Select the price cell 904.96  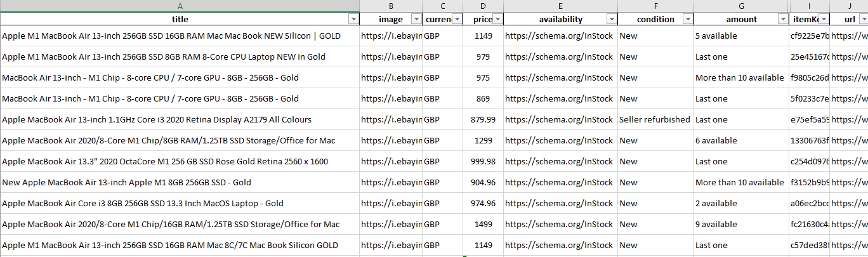pos(483,183)
